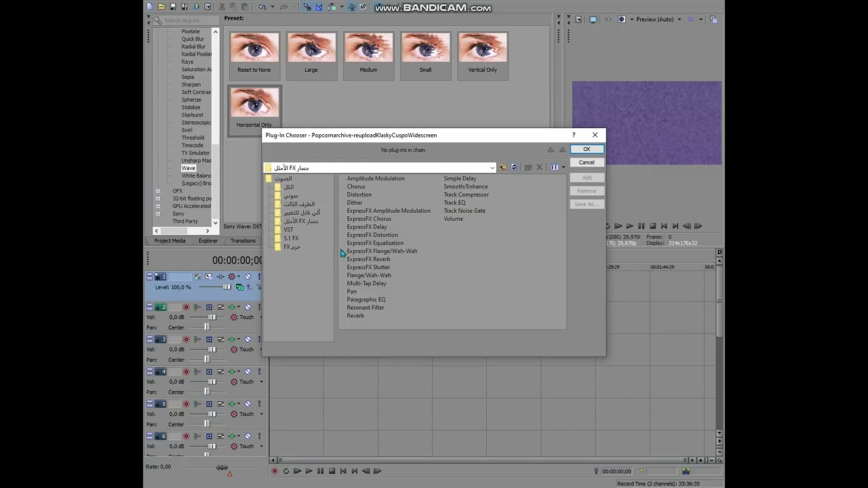Click the Open project folder icon
868x488 pixels.
[x=161, y=7]
